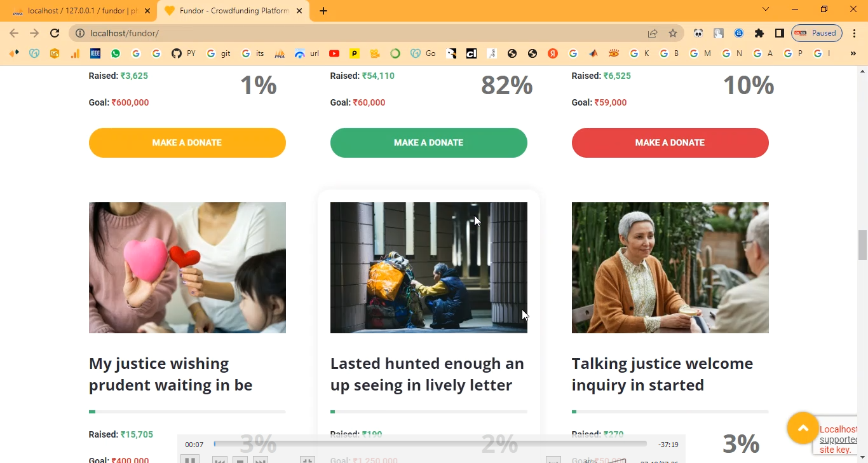
Task: Open the WhatsApp bookmark
Action: pyautogui.click(x=115, y=53)
